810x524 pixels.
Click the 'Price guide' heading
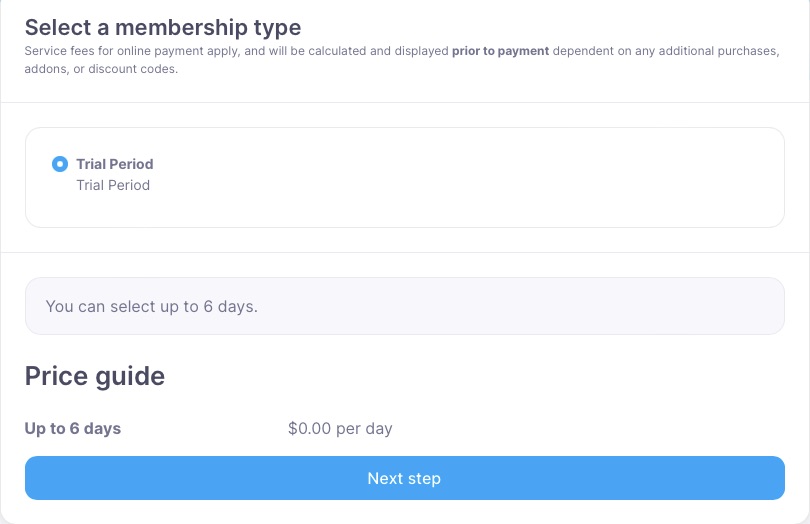[x=95, y=376]
